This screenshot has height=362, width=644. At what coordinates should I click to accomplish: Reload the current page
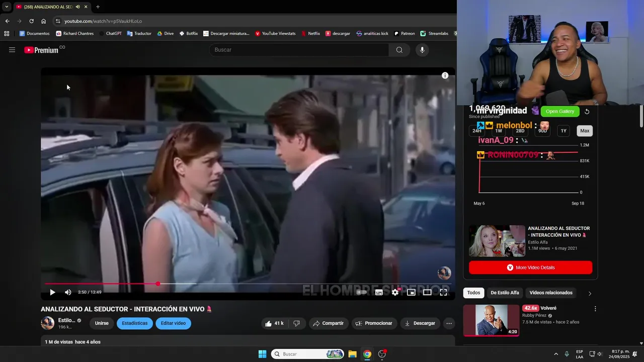[x=31, y=21]
